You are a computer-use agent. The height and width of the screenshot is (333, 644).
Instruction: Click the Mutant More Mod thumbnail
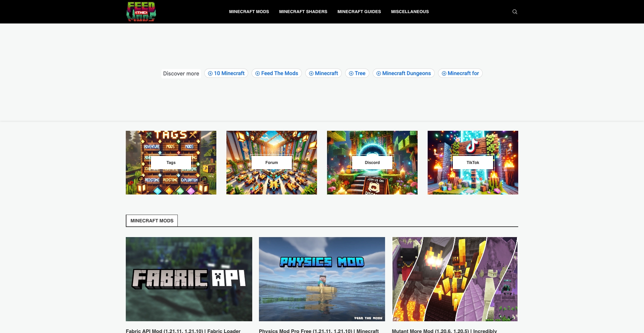pos(455,279)
